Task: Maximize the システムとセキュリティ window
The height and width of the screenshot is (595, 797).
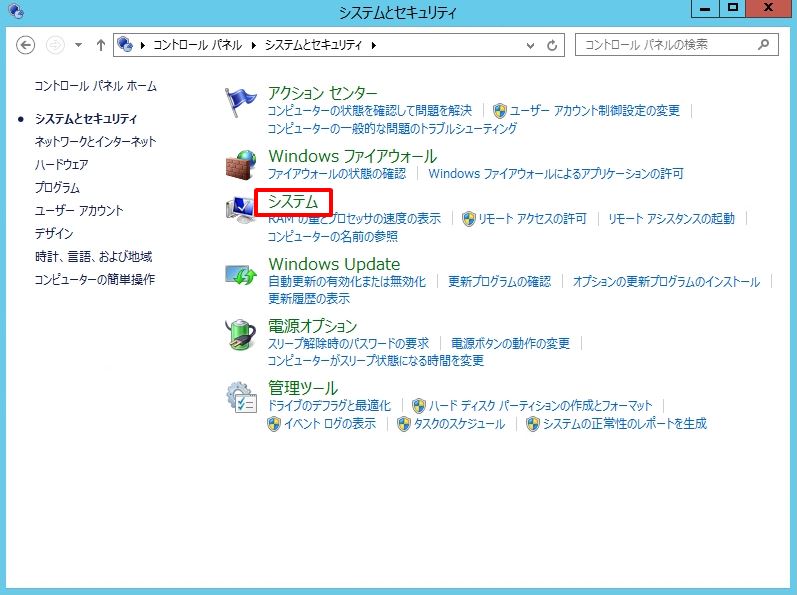Action: point(732,9)
